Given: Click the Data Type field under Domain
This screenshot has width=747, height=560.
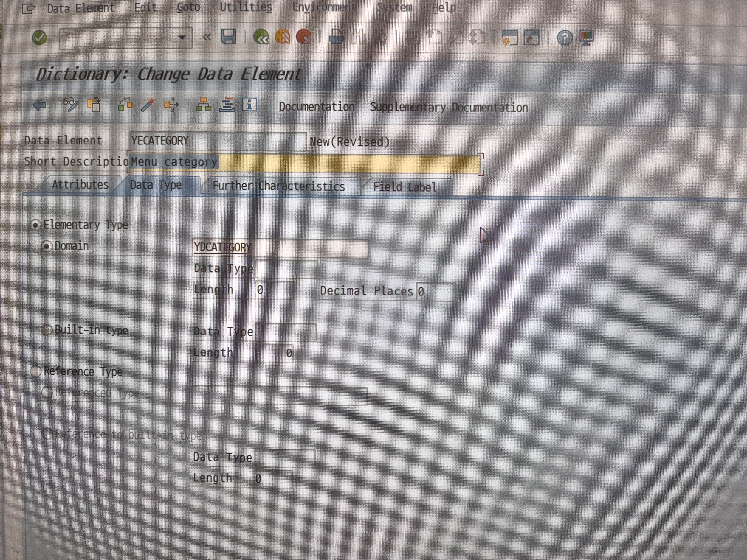Looking at the screenshot, I should (x=286, y=269).
